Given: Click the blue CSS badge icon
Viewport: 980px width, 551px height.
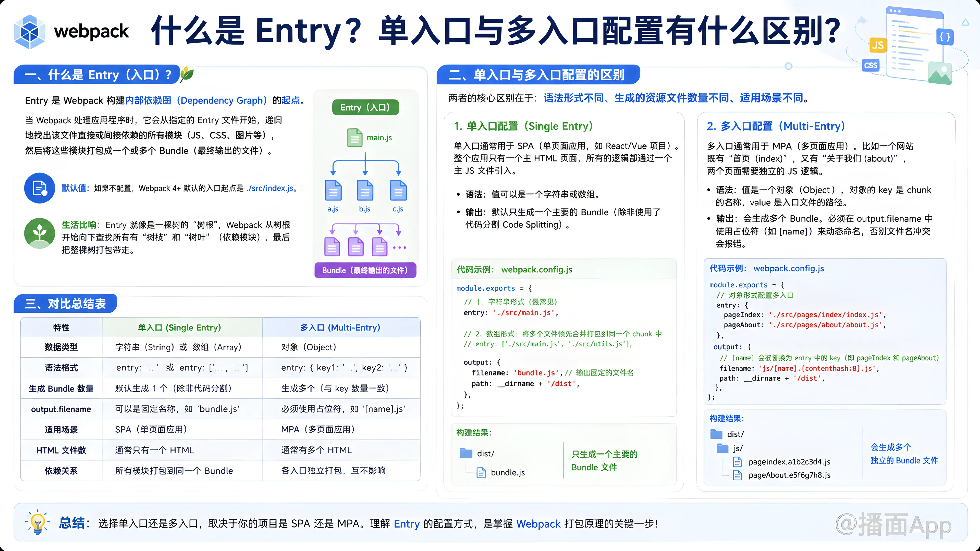Looking at the screenshot, I should pyautogui.click(x=871, y=65).
